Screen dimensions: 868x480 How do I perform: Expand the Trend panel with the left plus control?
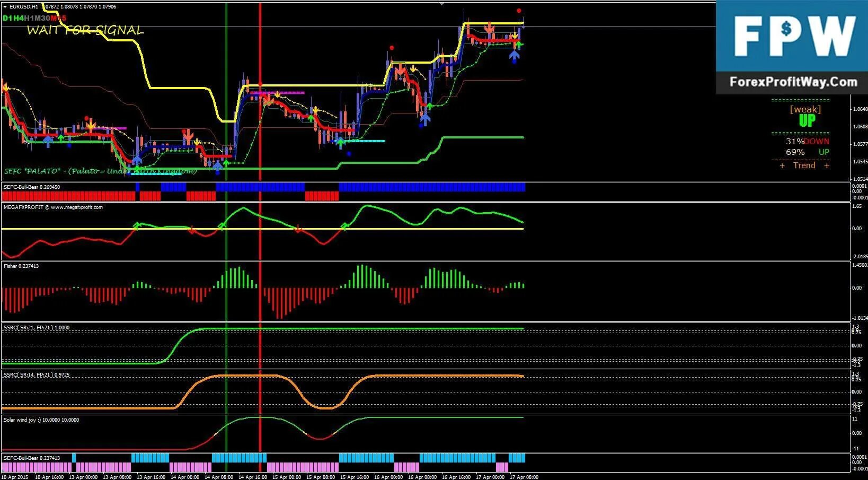pos(782,165)
